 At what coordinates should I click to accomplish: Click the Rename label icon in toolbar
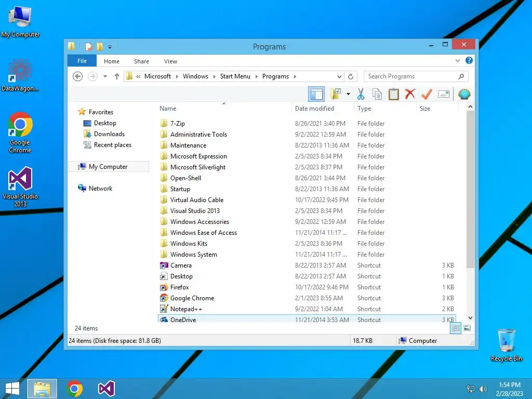[444, 94]
